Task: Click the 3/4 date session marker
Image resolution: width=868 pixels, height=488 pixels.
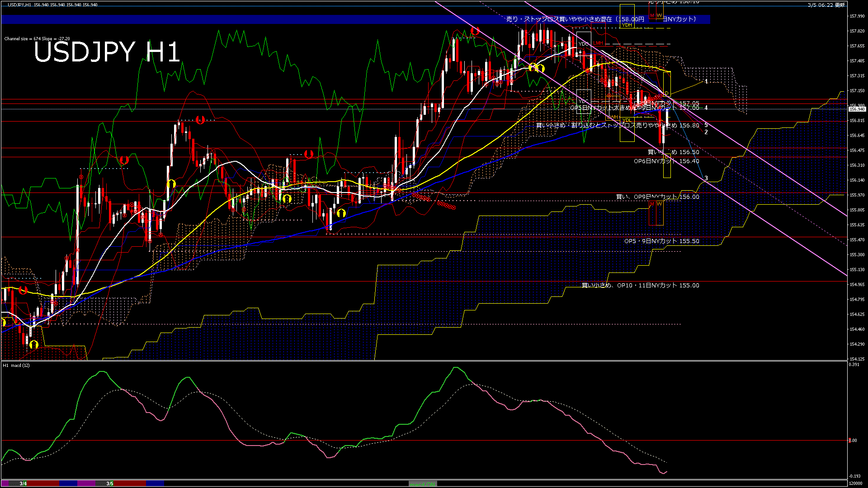Action: point(23,483)
